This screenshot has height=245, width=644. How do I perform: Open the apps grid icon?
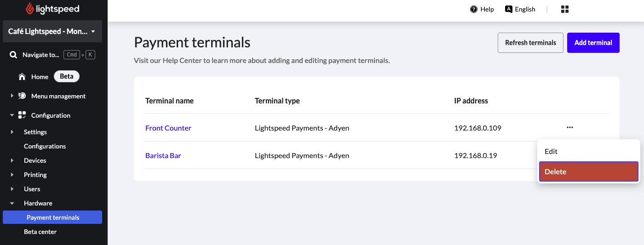pyautogui.click(x=565, y=9)
